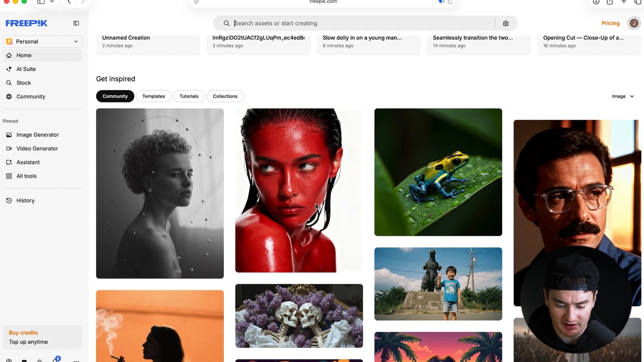Screen dimensions: 644x362
Task: Open the palm trees sunset image
Action: click(438, 347)
